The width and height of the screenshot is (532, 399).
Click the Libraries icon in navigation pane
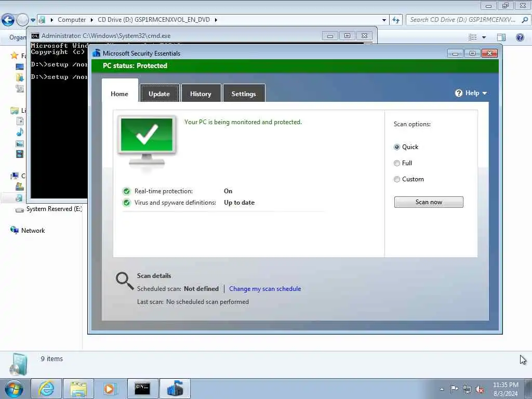coord(15,110)
